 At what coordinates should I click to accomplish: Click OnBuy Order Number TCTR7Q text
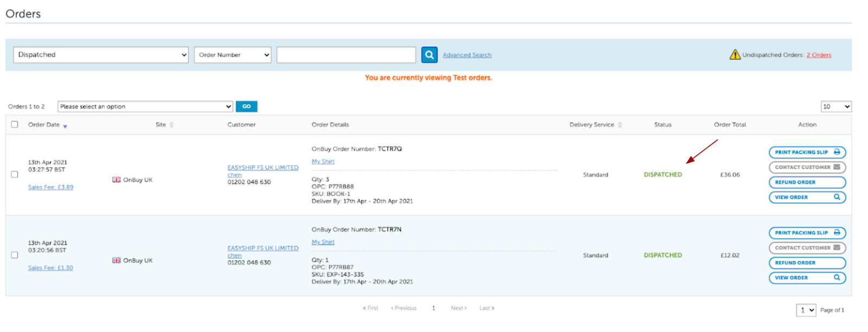(356, 149)
